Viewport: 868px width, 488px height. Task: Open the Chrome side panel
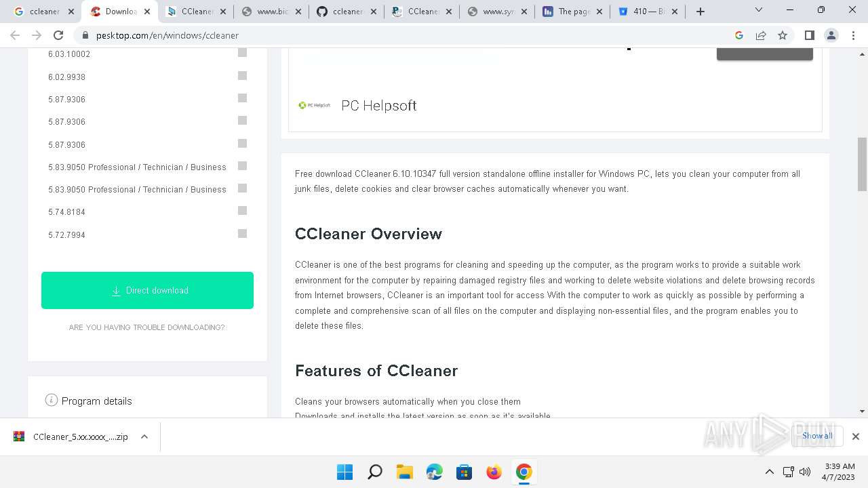click(x=809, y=35)
